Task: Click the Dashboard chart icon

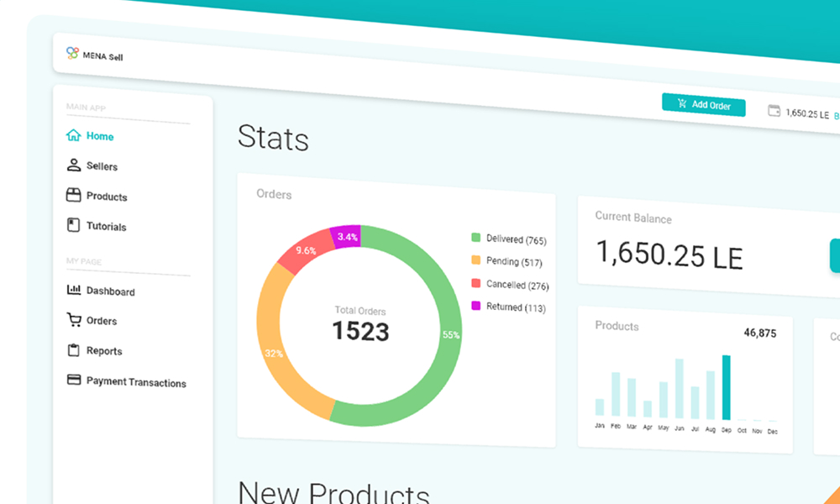Action: (x=73, y=290)
